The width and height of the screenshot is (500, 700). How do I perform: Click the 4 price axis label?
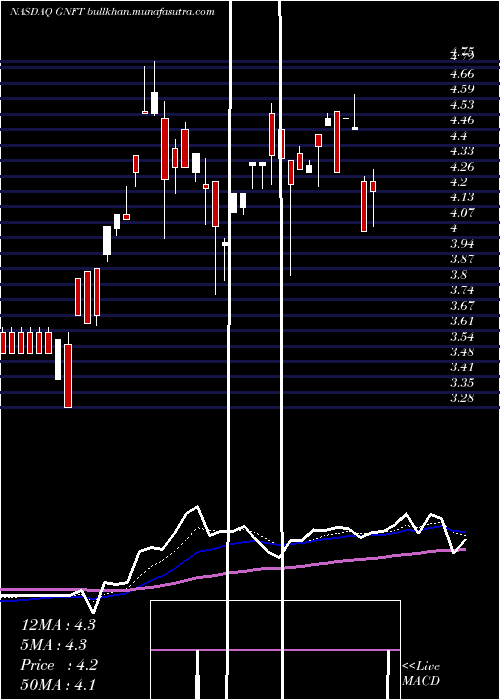(x=454, y=229)
